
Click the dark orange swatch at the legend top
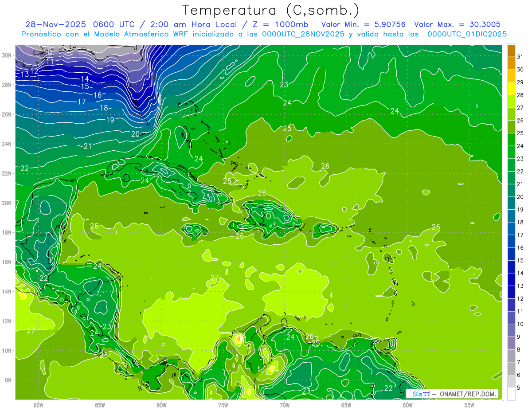tap(511, 51)
